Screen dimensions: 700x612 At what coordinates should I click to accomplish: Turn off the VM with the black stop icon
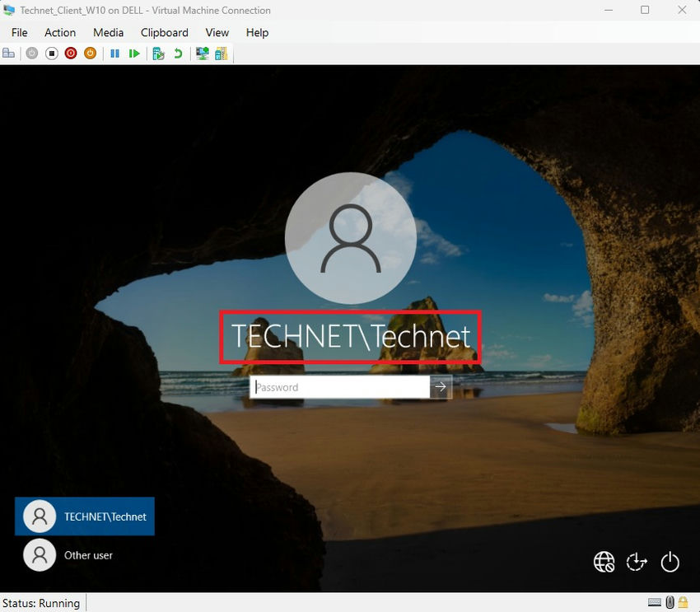pyautogui.click(x=51, y=54)
